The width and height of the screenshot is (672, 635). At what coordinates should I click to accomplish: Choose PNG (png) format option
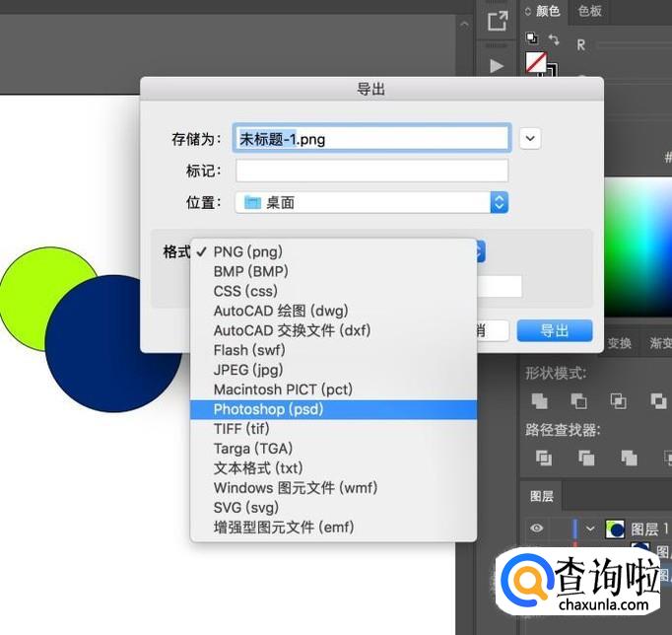(x=333, y=251)
